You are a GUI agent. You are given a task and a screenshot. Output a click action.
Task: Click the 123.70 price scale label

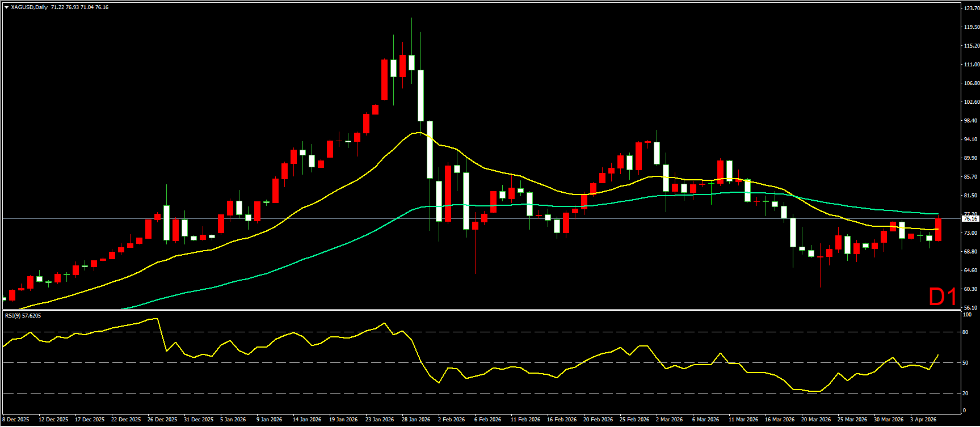coord(971,9)
